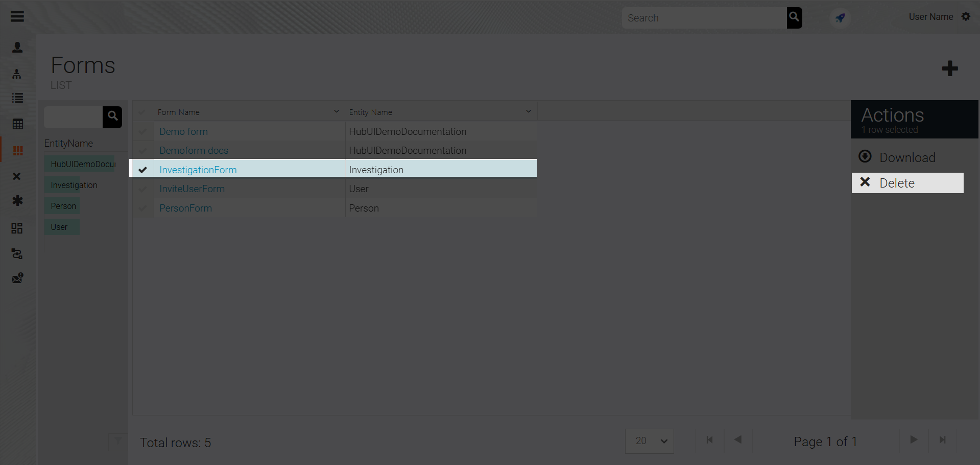
Task: Expand the Entity Name column dropdown
Action: [528, 111]
